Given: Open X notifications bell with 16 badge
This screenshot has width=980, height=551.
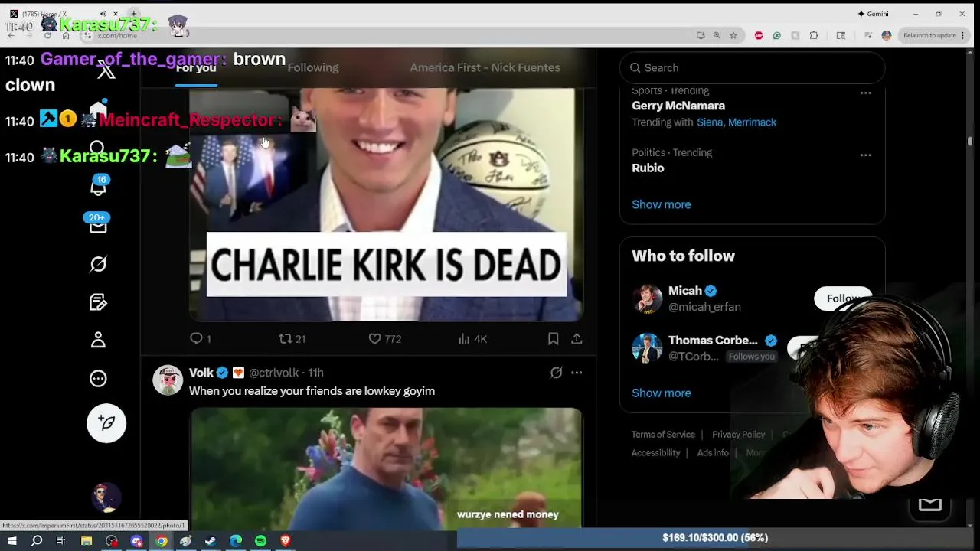Looking at the screenshot, I should pos(99,186).
